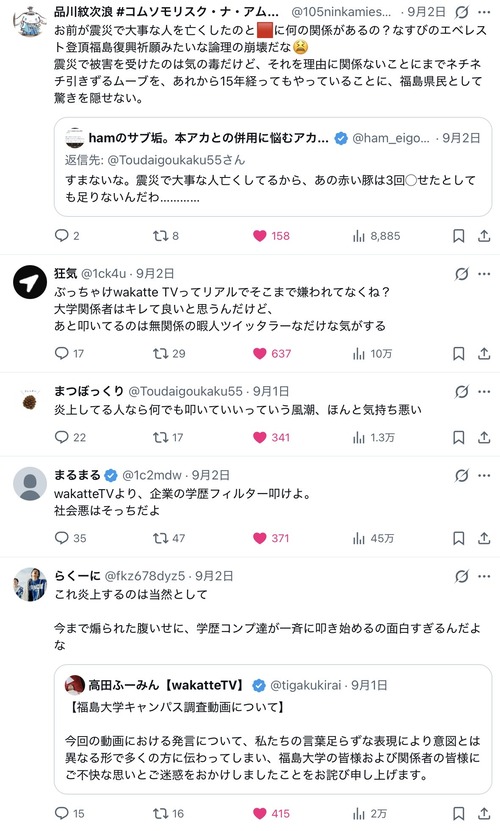Open more options for 品川紋次浪's post
This screenshot has height=831, width=500.
(x=484, y=12)
